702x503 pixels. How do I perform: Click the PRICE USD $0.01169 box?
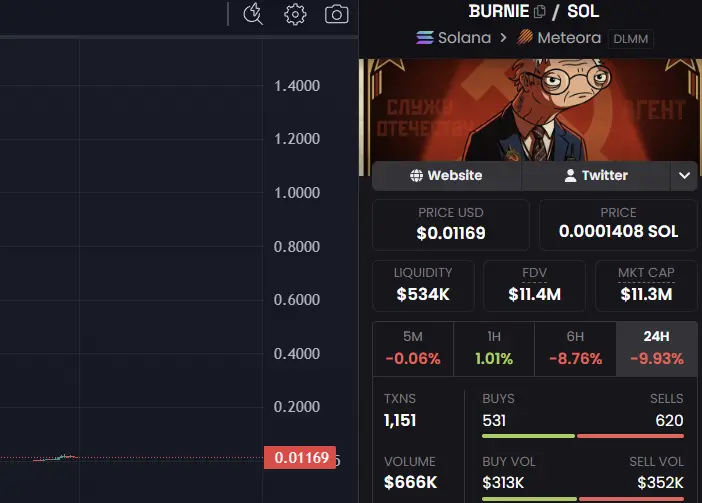[451, 225]
